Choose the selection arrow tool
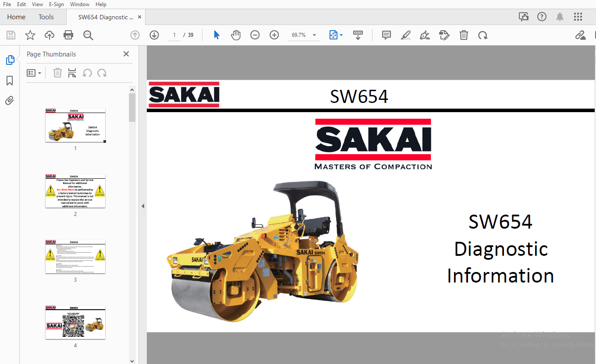596x364 pixels. [216, 35]
